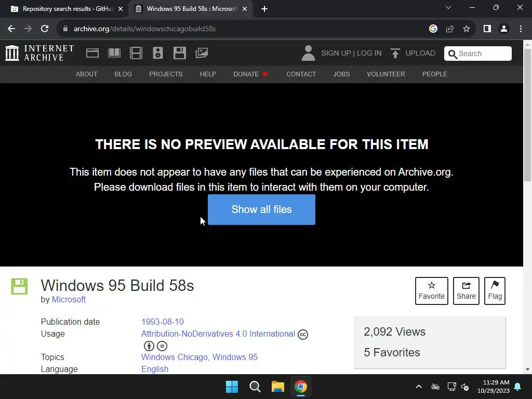Viewport: 532px width, 399px height.
Task: Open the HELP menu item
Action: pyautogui.click(x=208, y=74)
